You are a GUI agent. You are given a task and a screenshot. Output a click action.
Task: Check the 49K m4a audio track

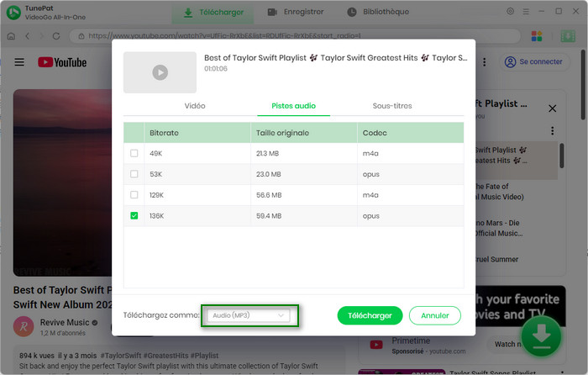[x=134, y=153]
